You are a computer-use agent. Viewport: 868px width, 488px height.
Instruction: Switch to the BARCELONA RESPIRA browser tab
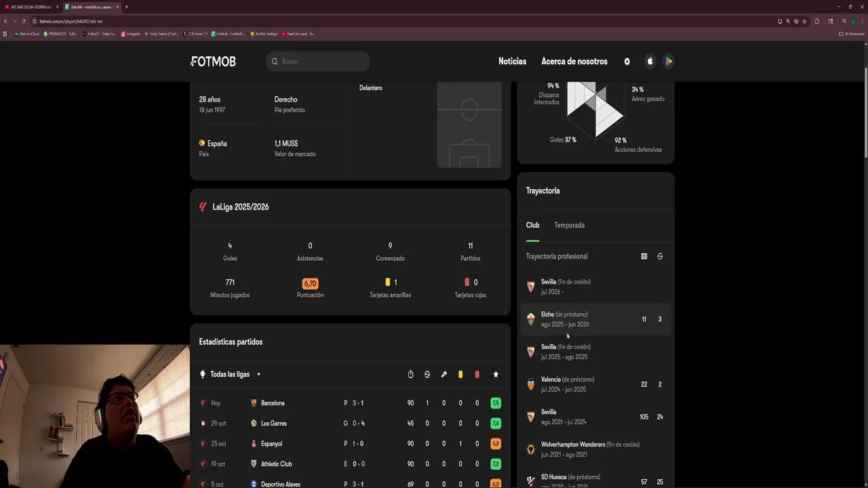pos(31,7)
